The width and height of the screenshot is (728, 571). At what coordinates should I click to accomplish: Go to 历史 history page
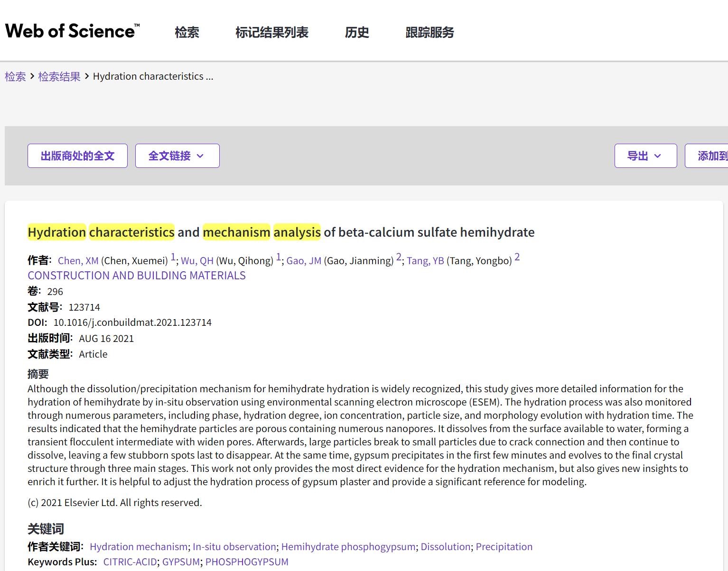356,32
